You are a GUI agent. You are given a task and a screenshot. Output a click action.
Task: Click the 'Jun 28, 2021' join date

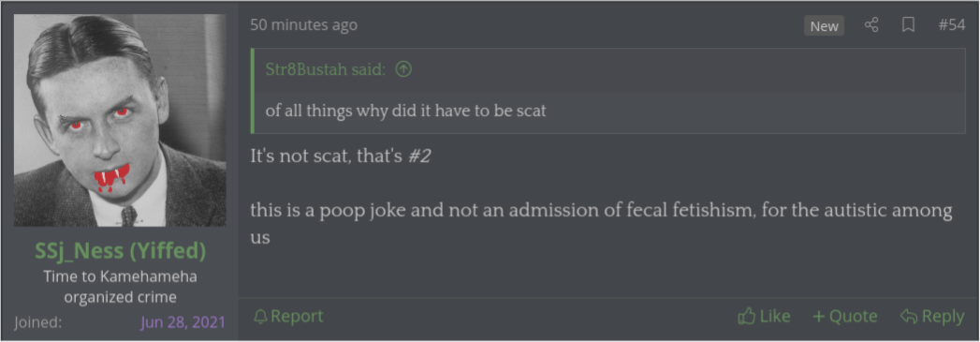183,322
